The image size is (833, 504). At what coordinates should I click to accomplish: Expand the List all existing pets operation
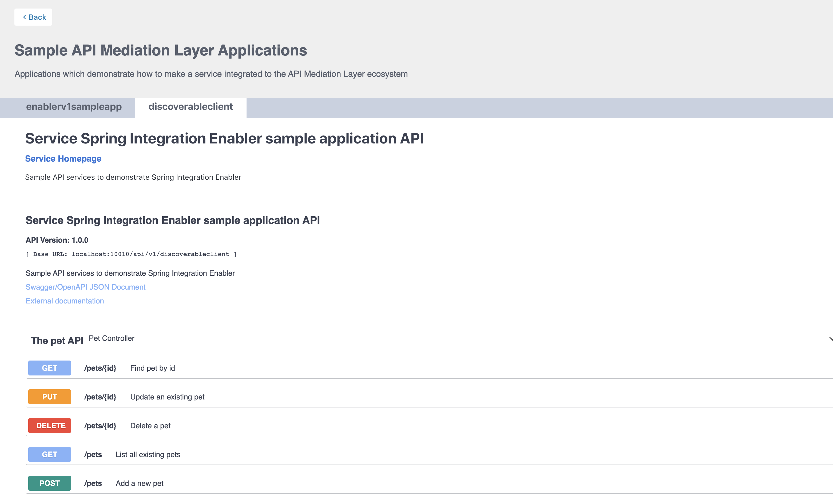point(148,454)
